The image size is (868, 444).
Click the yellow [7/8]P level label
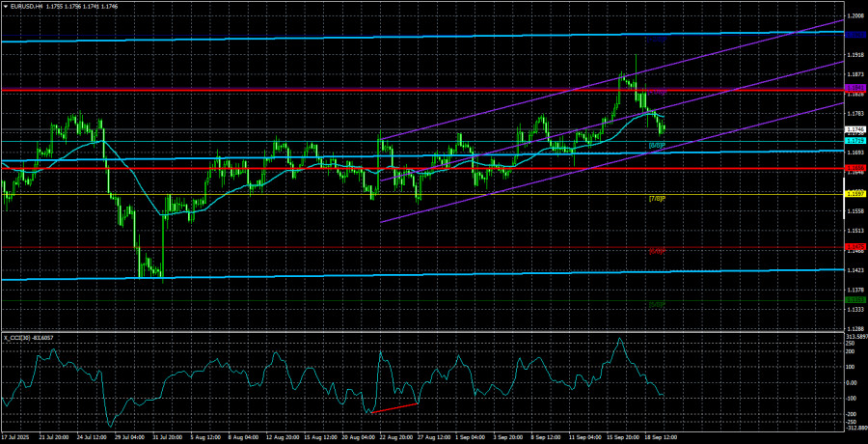tap(656, 199)
